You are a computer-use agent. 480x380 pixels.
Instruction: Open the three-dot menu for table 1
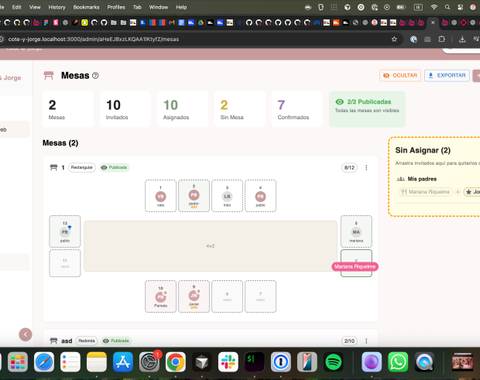point(366,167)
